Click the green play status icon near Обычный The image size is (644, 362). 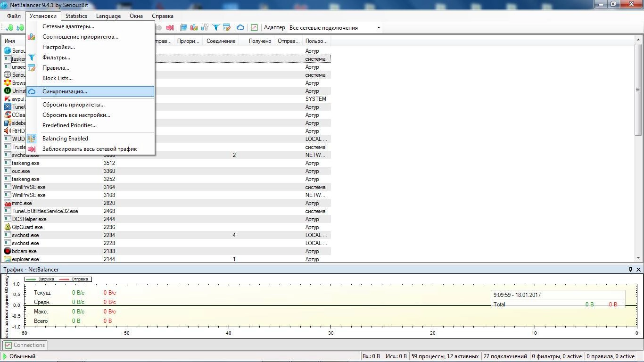5,356
